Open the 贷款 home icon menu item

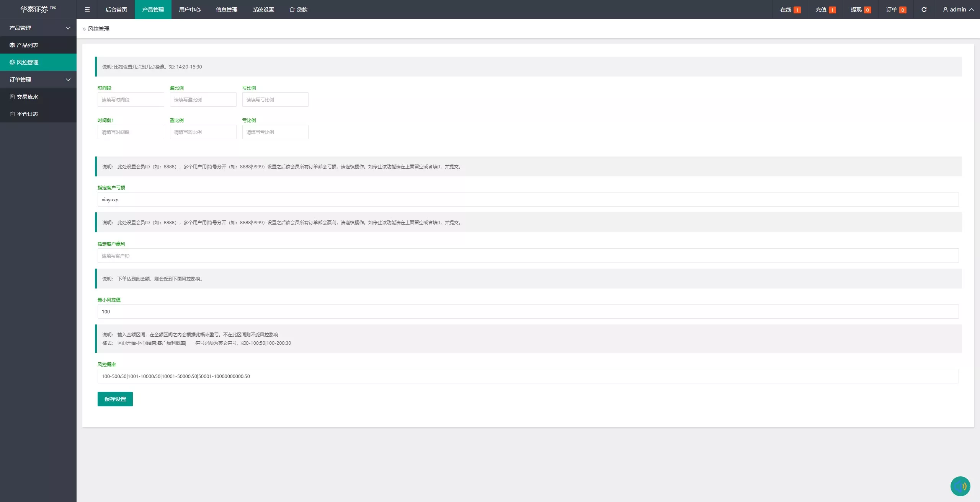point(298,10)
